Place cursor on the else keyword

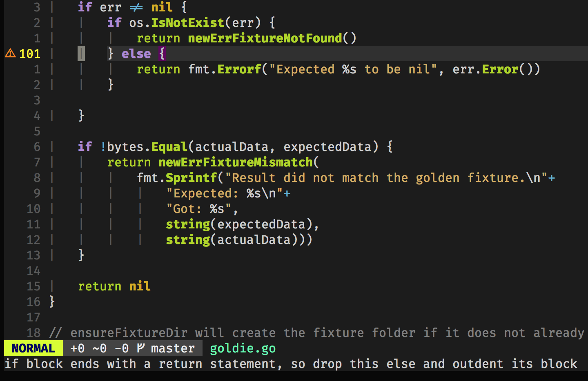tap(136, 53)
